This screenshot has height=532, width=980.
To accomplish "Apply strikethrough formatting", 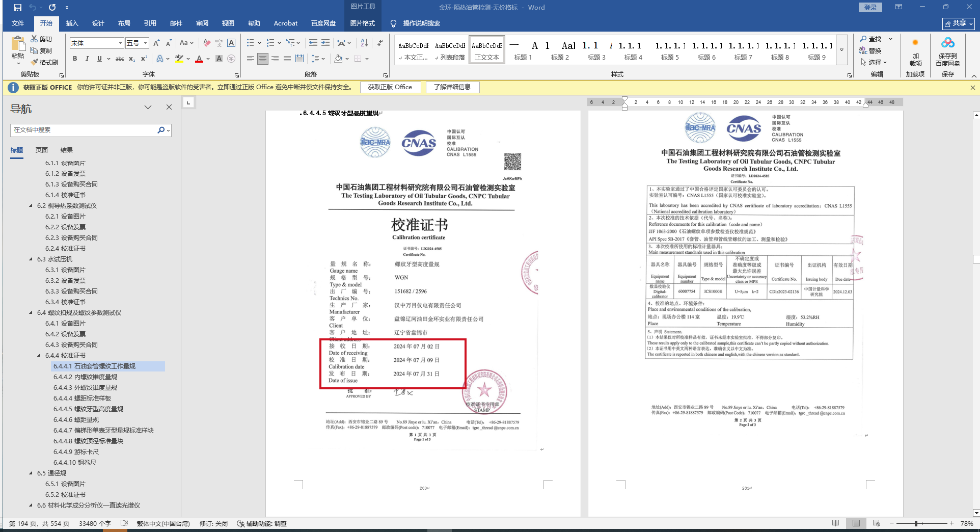I will [120, 59].
